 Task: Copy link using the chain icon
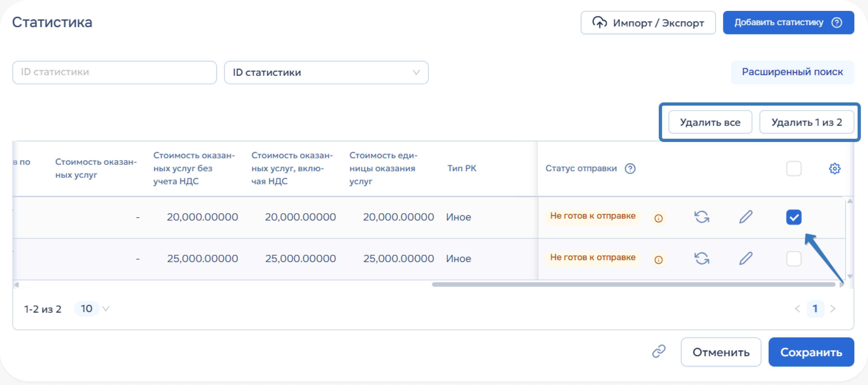coord(658,352)
